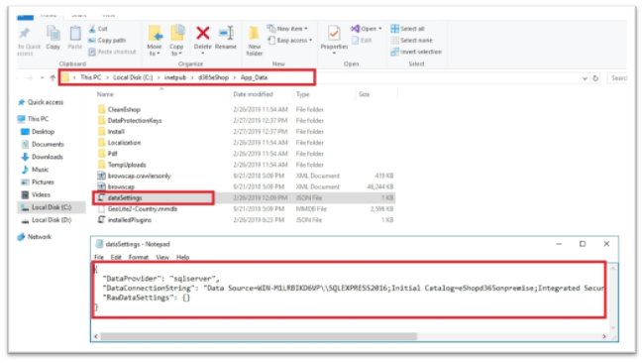
Task: Open Notepad Edit menu
Action: coord(116,257)
